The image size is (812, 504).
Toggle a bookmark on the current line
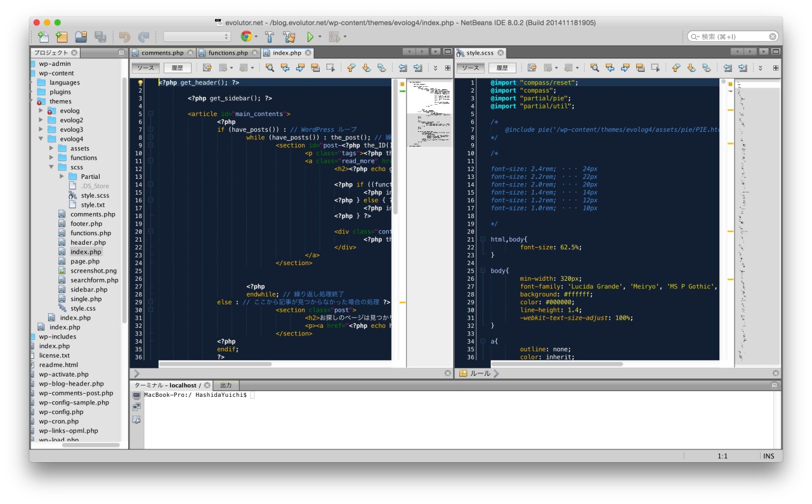(382, 67)
